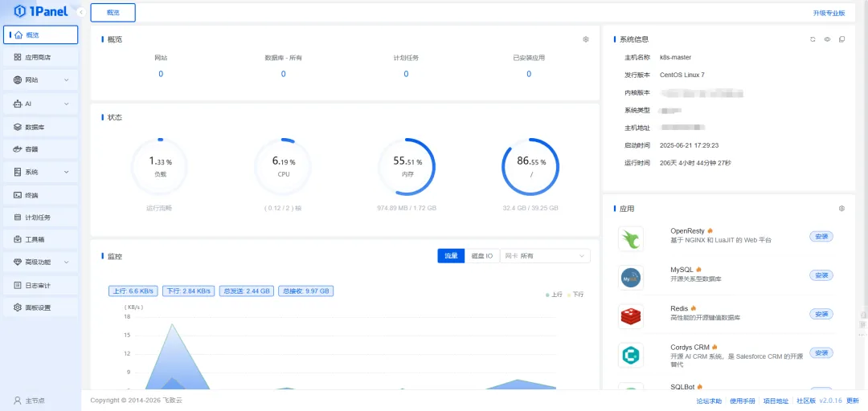Click the 总接收: 9.97 GB tag
Screen dimensions: 868x411
305,291
